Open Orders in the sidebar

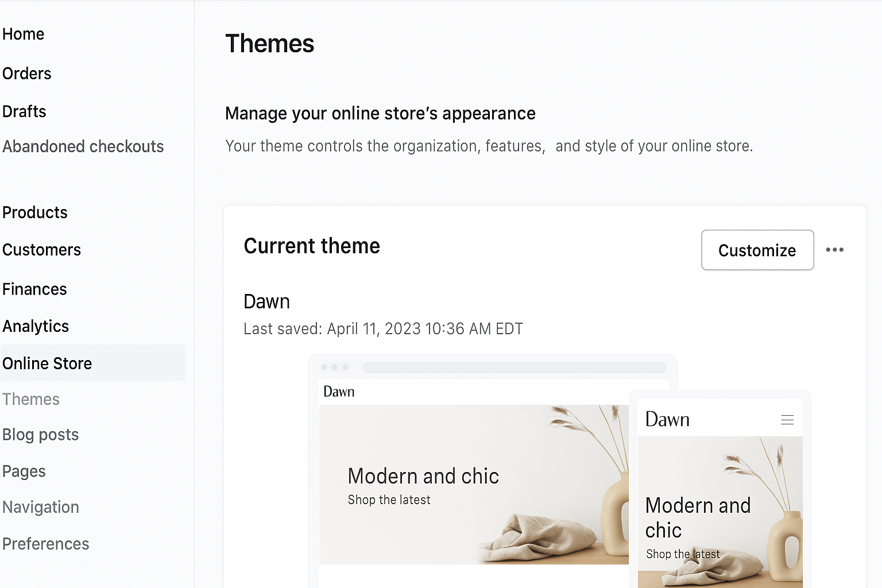(x=27, y=73)
